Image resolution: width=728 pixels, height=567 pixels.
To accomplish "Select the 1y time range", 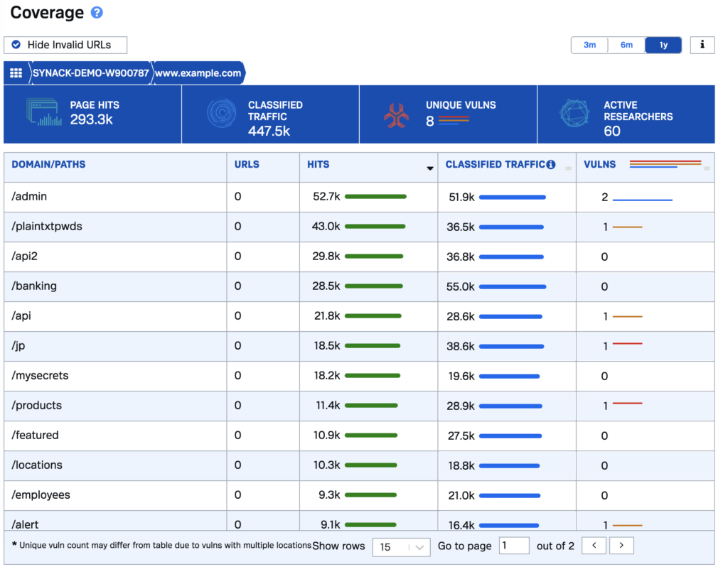I will click(x=663, y=45).
